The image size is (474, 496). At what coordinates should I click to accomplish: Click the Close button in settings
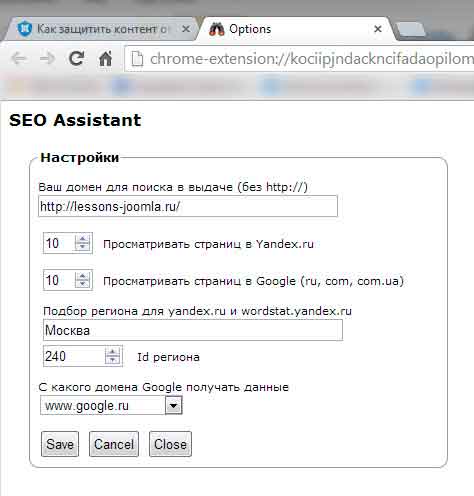pyautogui.click(x=170, y=444)
